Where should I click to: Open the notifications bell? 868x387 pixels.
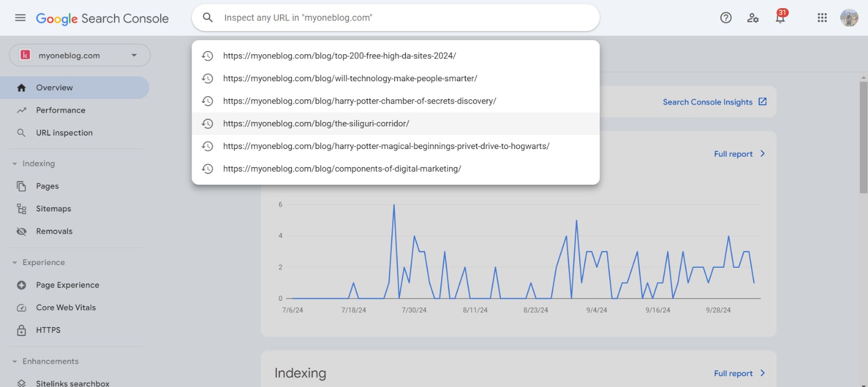click(x=780, y=18)
